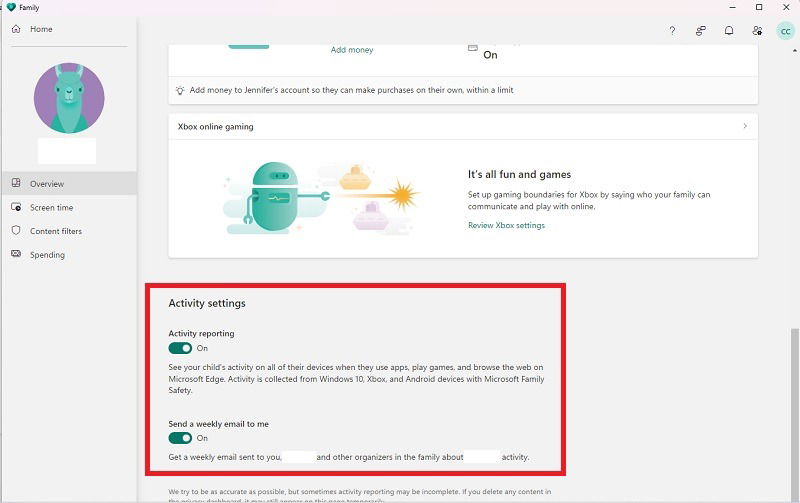Maximize the Family window
Screen dimensions: 800x503
tap(759, 7)
